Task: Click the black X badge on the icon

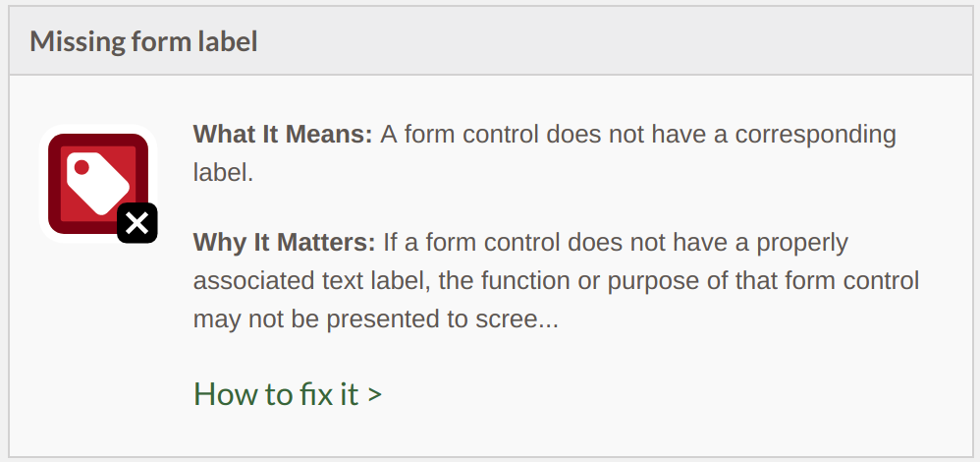Action: click(x=137, y=222)
